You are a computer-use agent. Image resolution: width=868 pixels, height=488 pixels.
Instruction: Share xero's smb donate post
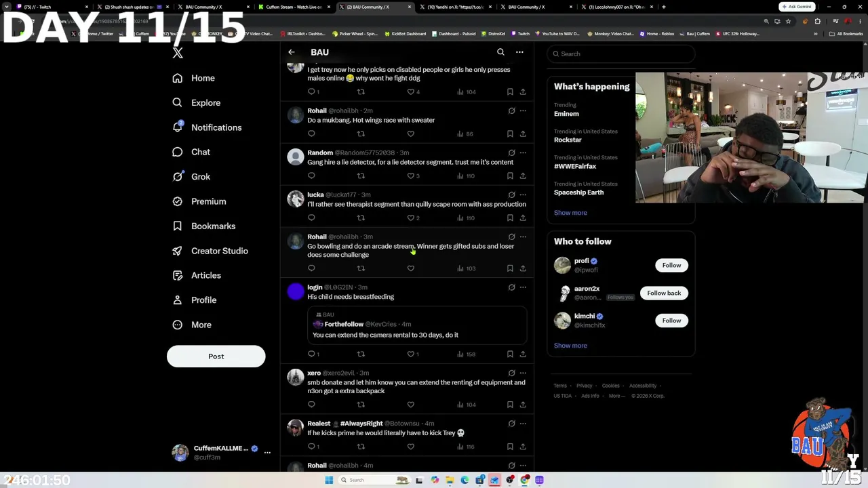523,405
